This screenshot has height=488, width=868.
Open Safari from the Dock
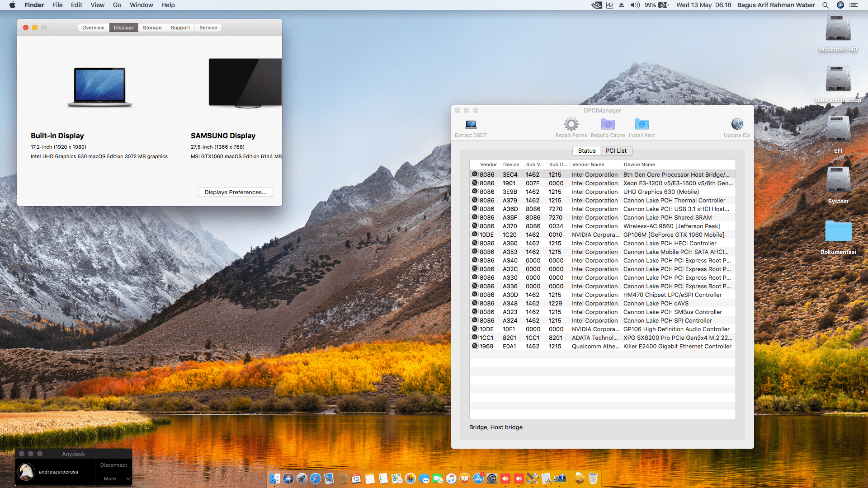(x=316, y=479)
